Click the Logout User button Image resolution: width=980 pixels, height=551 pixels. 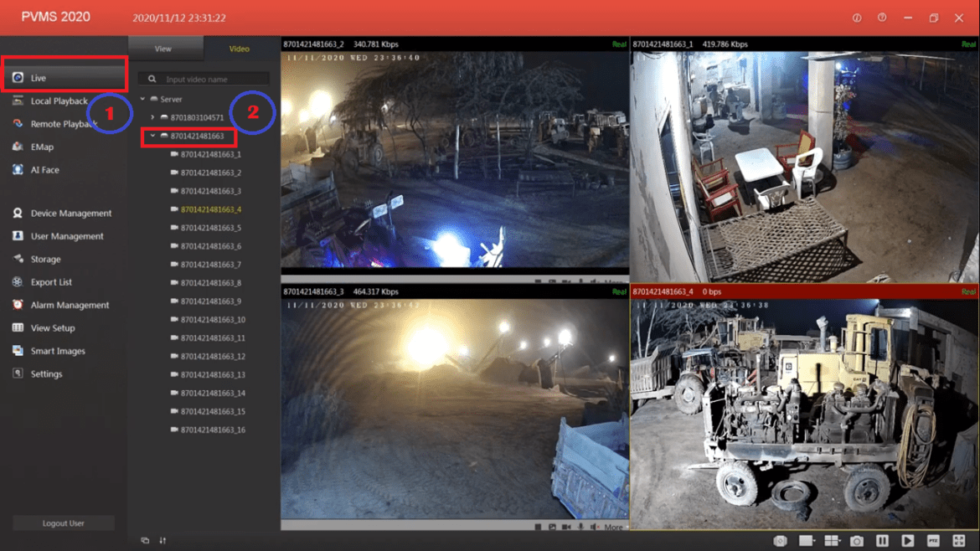[x=63, y=523]
